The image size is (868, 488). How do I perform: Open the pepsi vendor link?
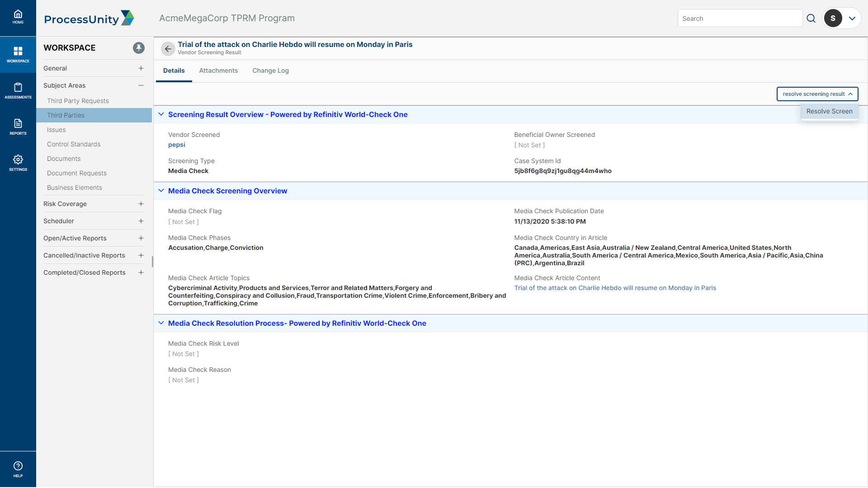click(x=177, y=145)
